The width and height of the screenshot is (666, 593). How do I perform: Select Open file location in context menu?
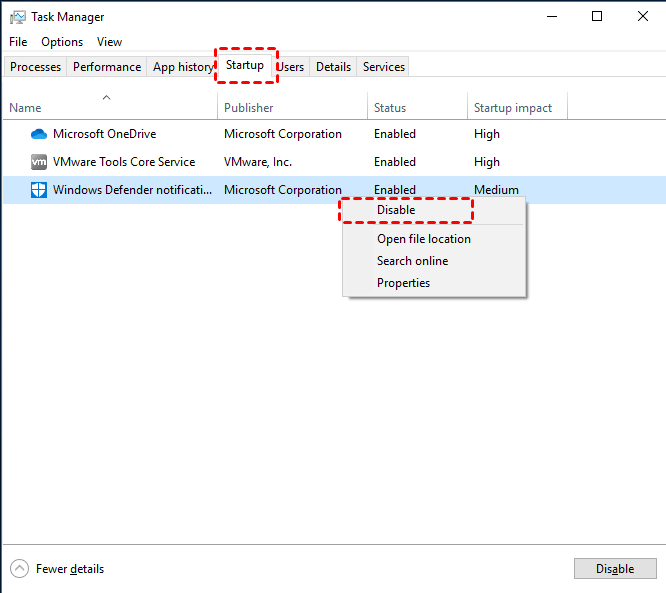pos(424,239)
